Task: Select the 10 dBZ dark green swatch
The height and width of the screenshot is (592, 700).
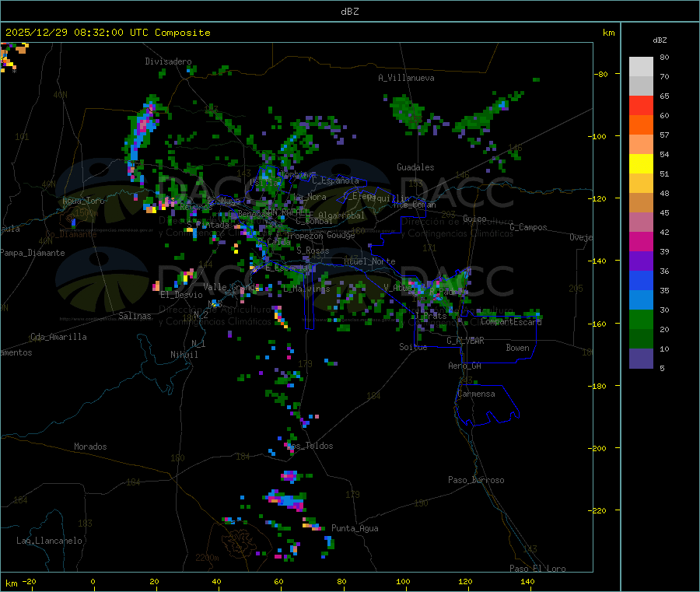Action: coord(641,338)
